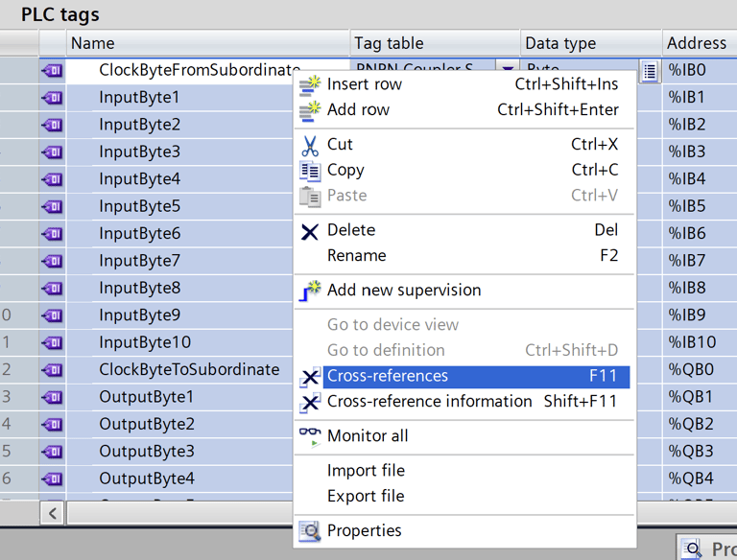Select the InputByte3 tag name cell
This screenshot has height=560, width=737.
pyautogui.click(x=139, y=152)
